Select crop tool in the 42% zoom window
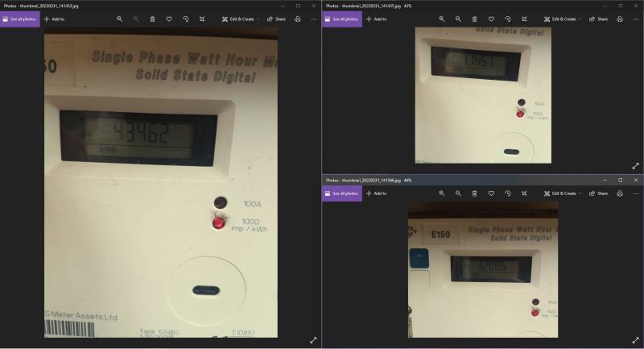The image size is (644, 349). tap(525, 19)
